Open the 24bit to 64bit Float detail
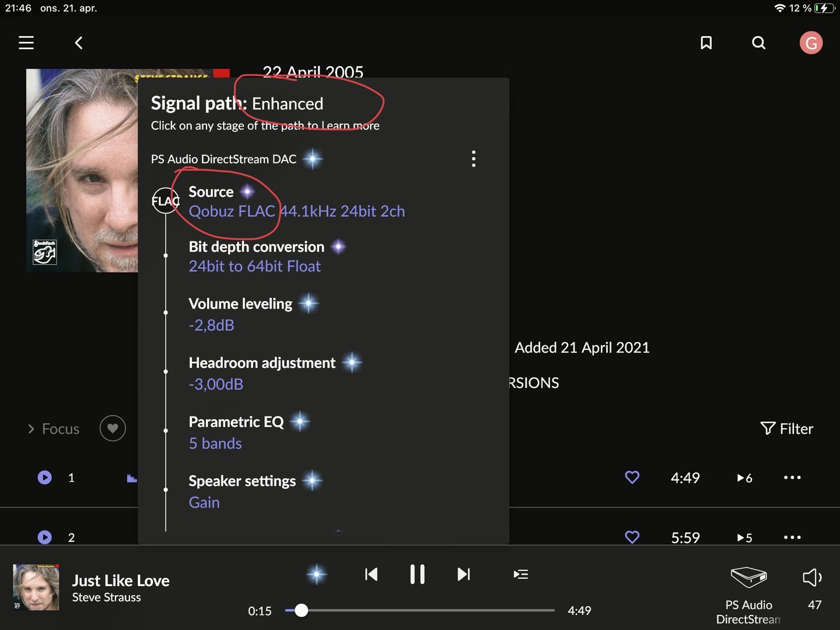Screen dimensions: 840x630 (x=255, y=267)
